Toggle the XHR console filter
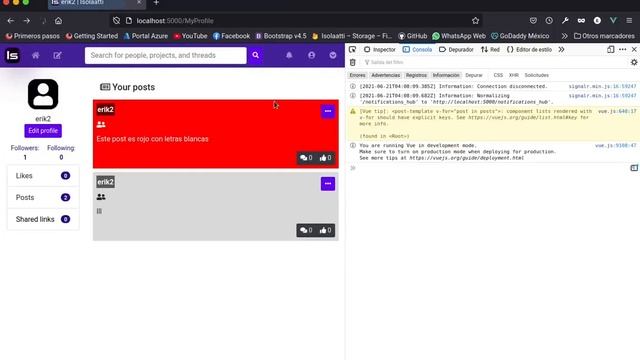This screenshot has width=640, height=360. [513, 75]
